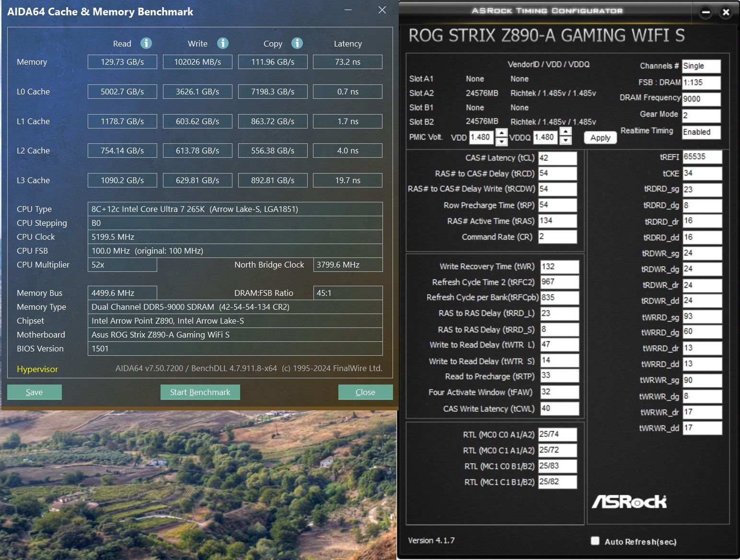Click the tRRD_S value field
This screenshot has height=560, width=740.
pos(560,329)
